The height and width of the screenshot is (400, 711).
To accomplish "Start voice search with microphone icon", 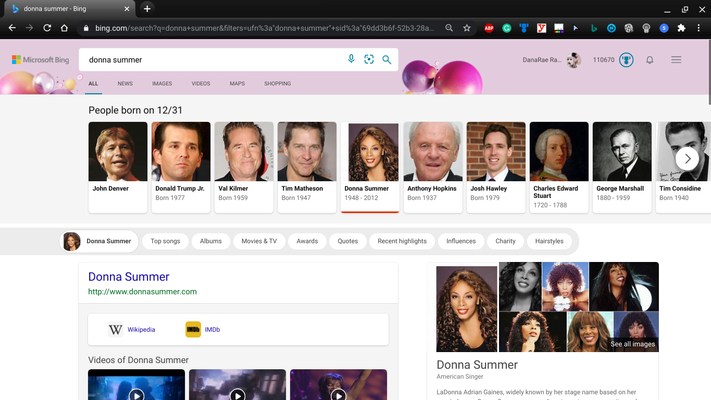I will click(x=351, y=59).
